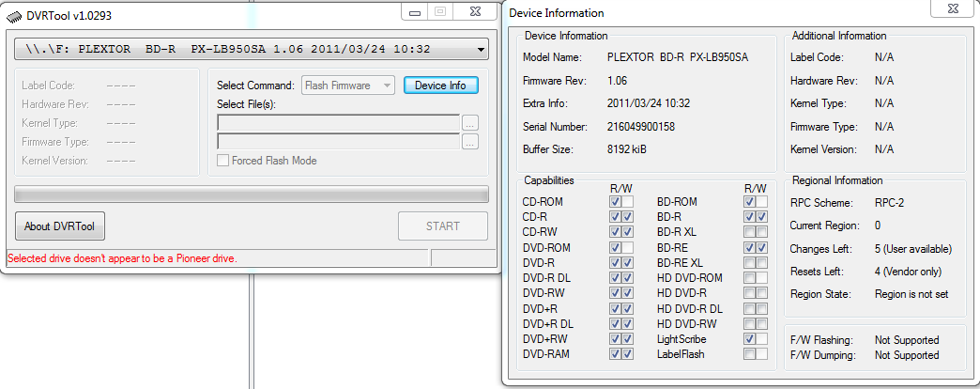Click the second file browse button

click(470, 141)
